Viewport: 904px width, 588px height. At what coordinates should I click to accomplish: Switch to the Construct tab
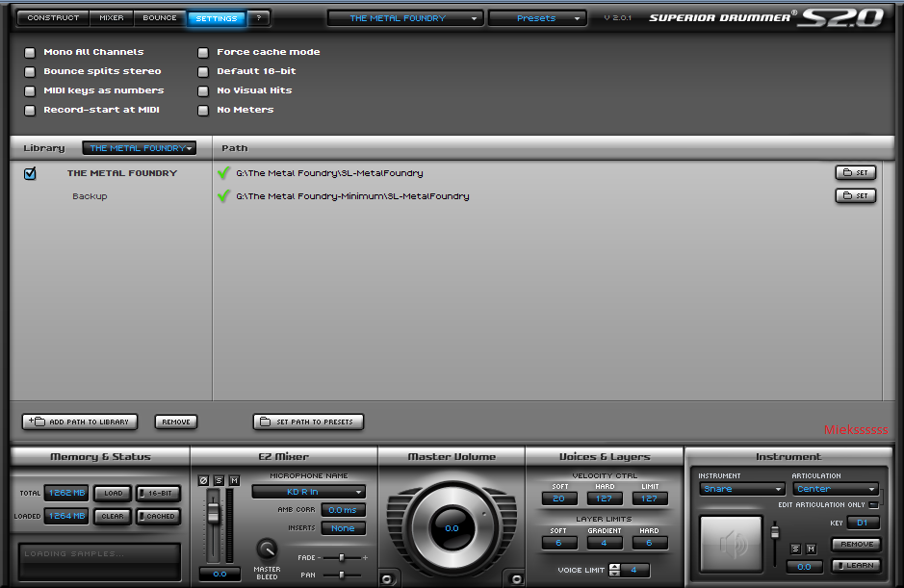53,18
